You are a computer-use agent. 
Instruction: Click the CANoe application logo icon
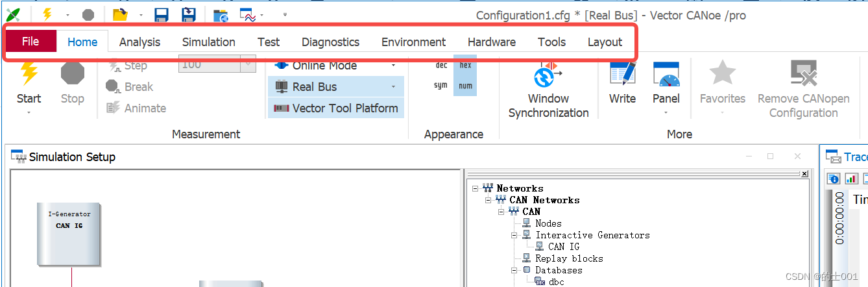[13, 14]
